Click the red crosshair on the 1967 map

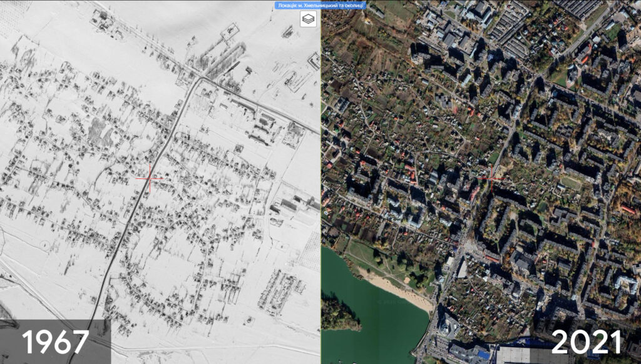(149, 178)
